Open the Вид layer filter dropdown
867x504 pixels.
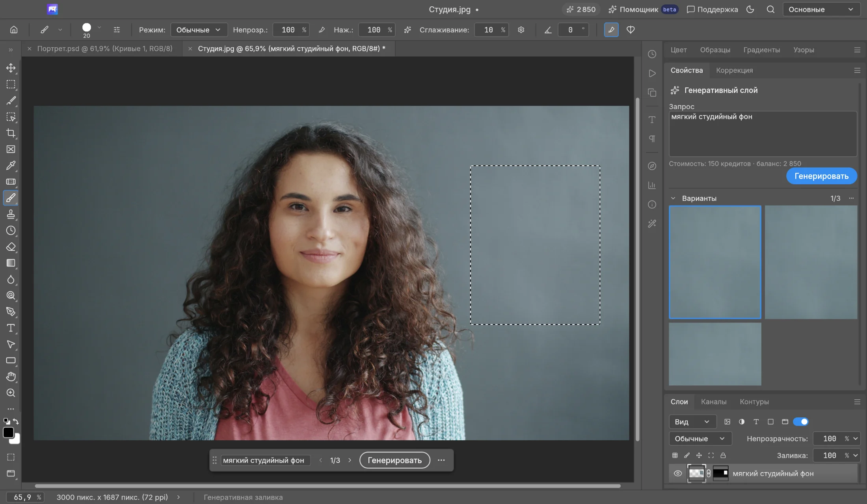pos(692,422)
